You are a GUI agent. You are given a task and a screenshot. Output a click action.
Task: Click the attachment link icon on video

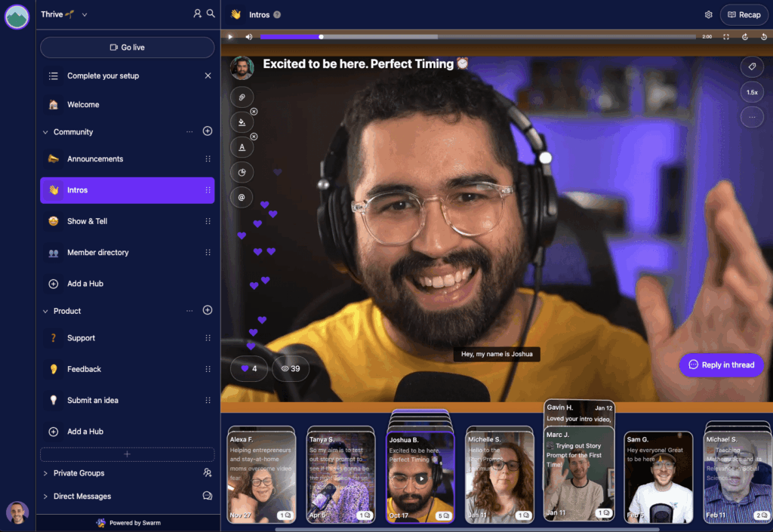(x=242, y=97)
